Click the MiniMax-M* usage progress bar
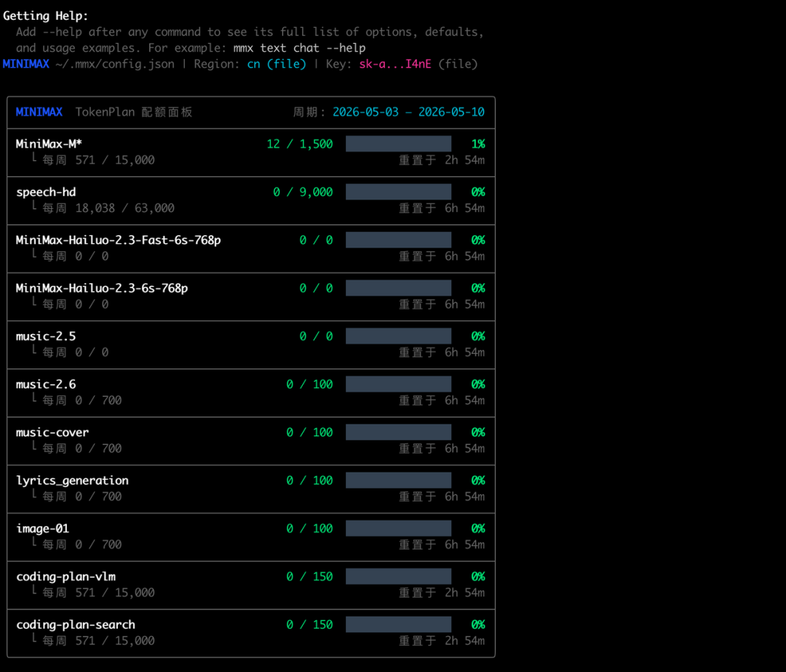Viewport: 786px width, 672px height. point(399,144)
